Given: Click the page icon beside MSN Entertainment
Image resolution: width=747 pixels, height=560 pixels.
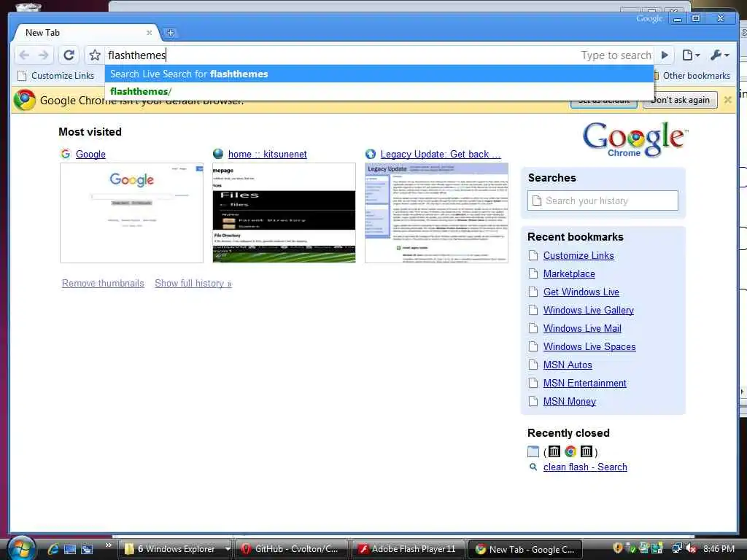Looking at the screenshot, I should (533, 383).
